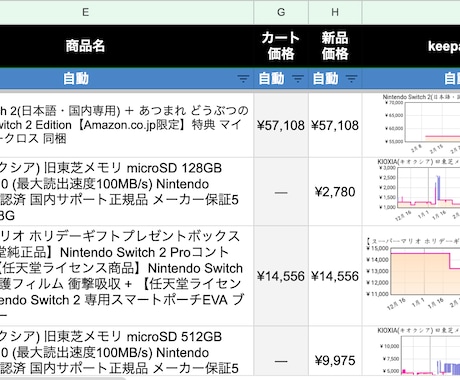
Task: Select new price ¥2,780 cell
Action: coord(335,192)
